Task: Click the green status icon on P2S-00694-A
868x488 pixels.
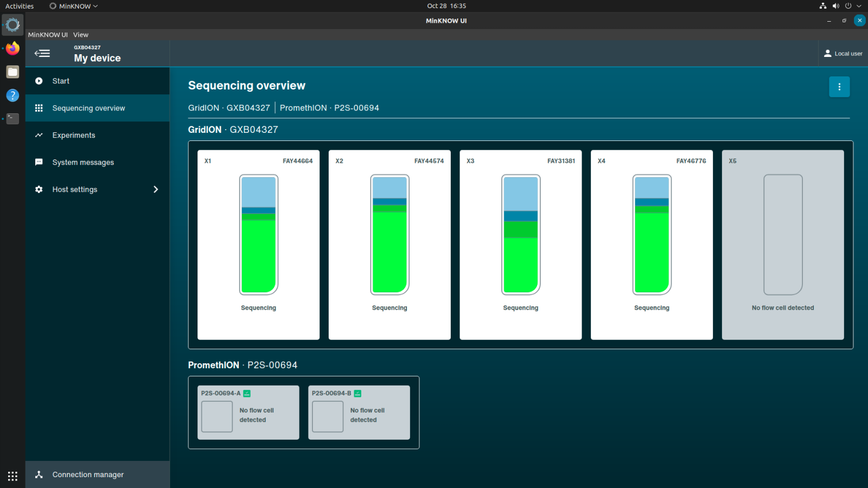Action: pyautogui.click(x=247, y=393)
